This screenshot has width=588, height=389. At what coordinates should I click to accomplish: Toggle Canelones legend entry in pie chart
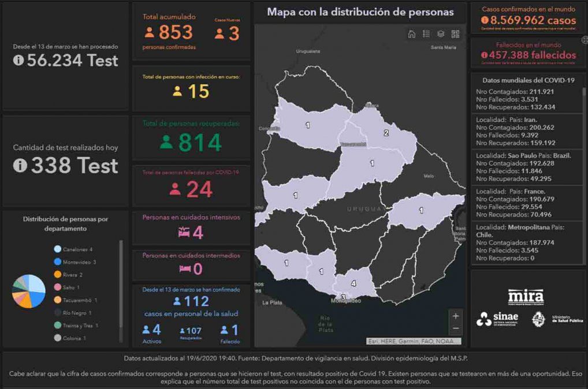(73, 249)
